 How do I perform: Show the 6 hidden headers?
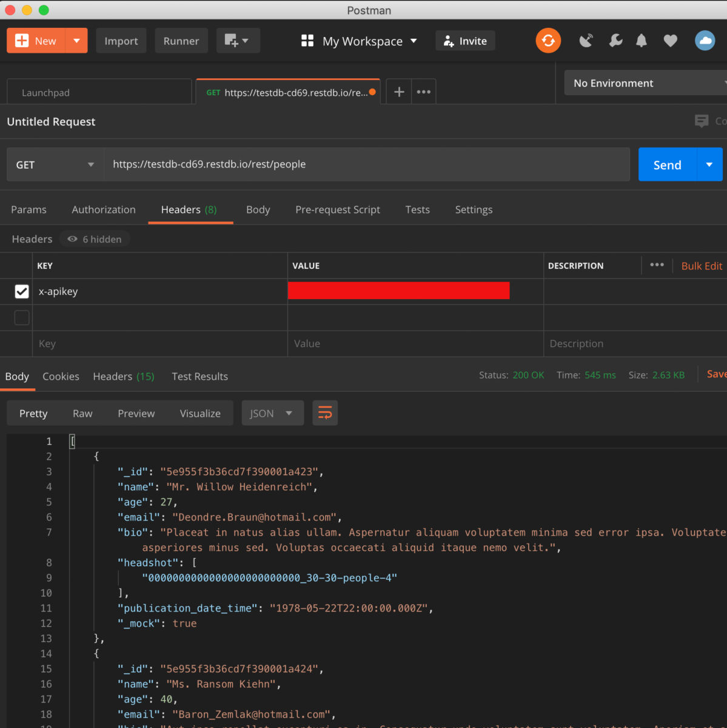[x=95, y=238]
